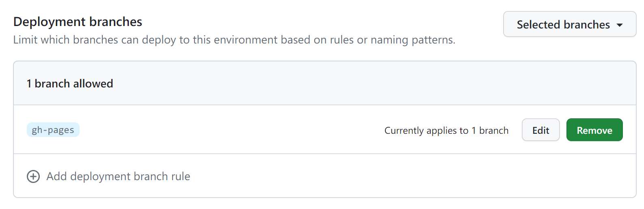Open the Selected branches dropdown

570,24
